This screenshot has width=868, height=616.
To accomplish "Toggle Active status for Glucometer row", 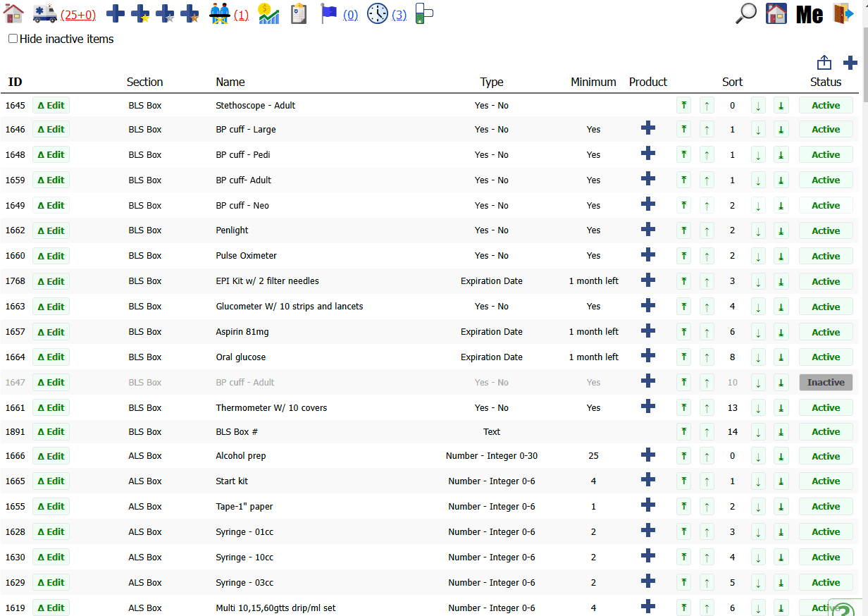I will click(x=826, y=307).
